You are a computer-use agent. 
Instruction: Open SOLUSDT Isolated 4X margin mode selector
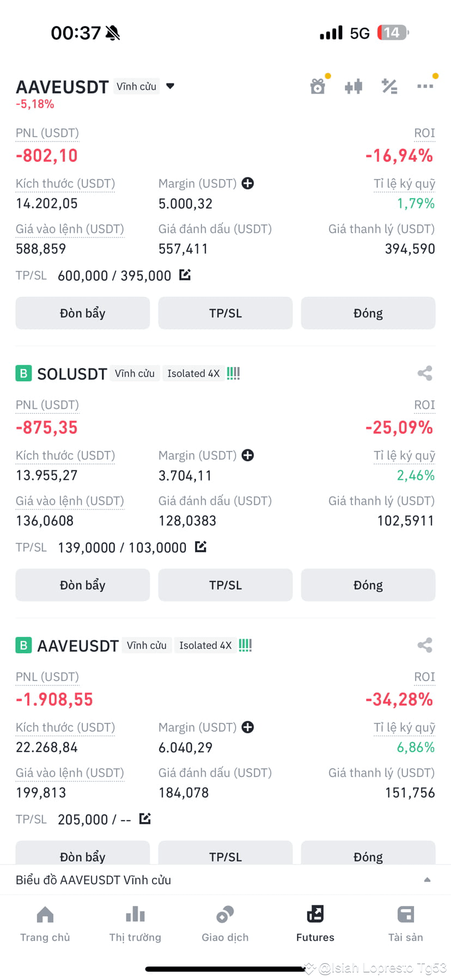[x=193, y=373]
